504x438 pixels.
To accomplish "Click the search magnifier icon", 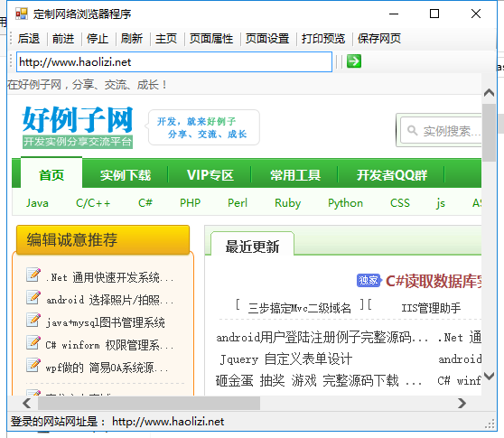I will click(413, 130).
